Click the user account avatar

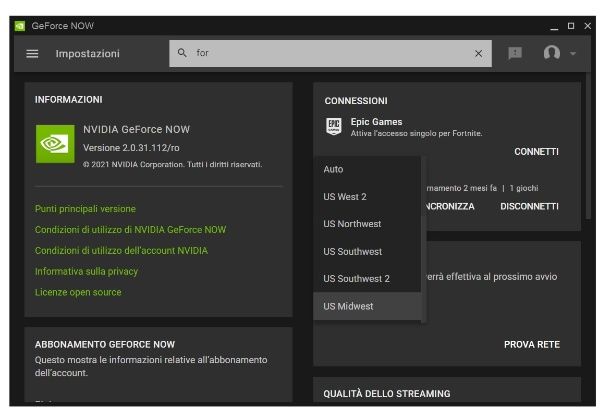[552, 53]
